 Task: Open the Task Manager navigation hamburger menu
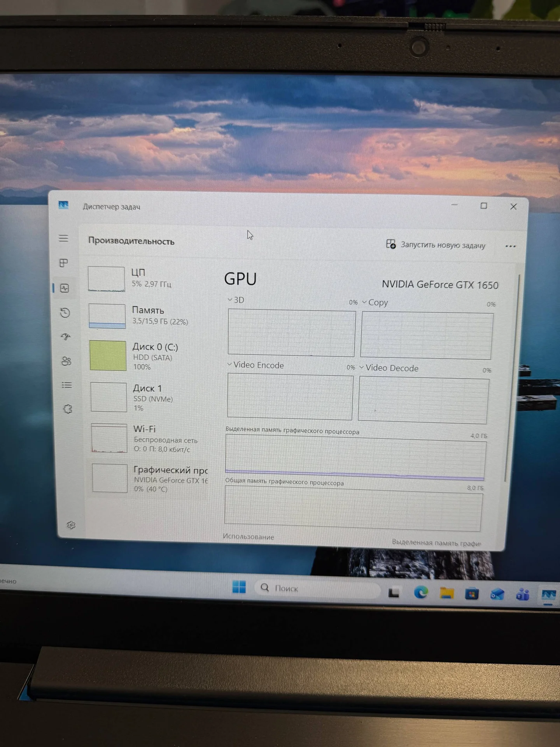pyautogui.click(x=63, y=238)
